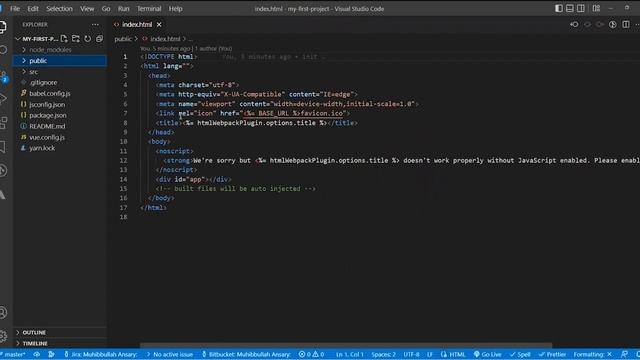Close the index.html editor tab
This screenshot has width=640, height=360.
[159, 24]
